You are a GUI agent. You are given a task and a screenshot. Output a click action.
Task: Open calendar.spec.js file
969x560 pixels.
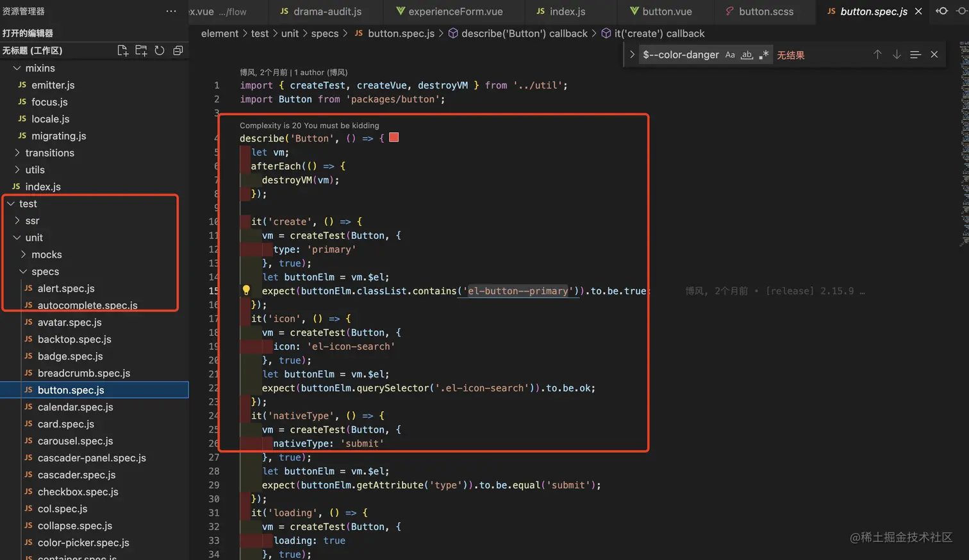[x=76, y=407]
